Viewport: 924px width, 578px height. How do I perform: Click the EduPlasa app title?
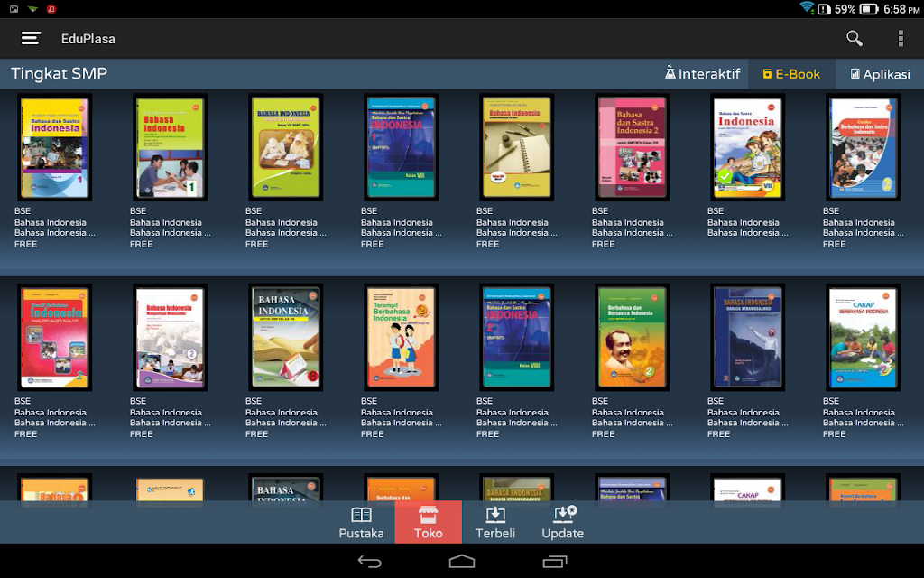(x=88, y=39)
